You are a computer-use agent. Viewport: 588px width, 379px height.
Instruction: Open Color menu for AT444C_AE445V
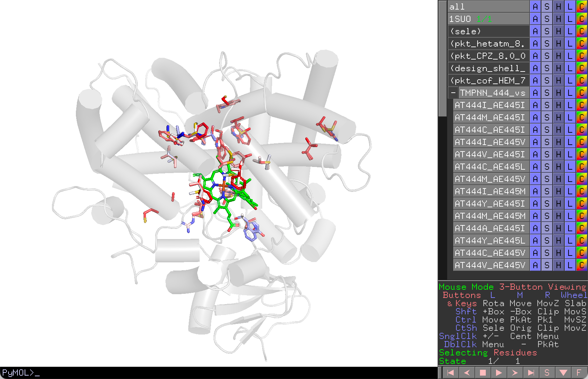click(582, 253)
